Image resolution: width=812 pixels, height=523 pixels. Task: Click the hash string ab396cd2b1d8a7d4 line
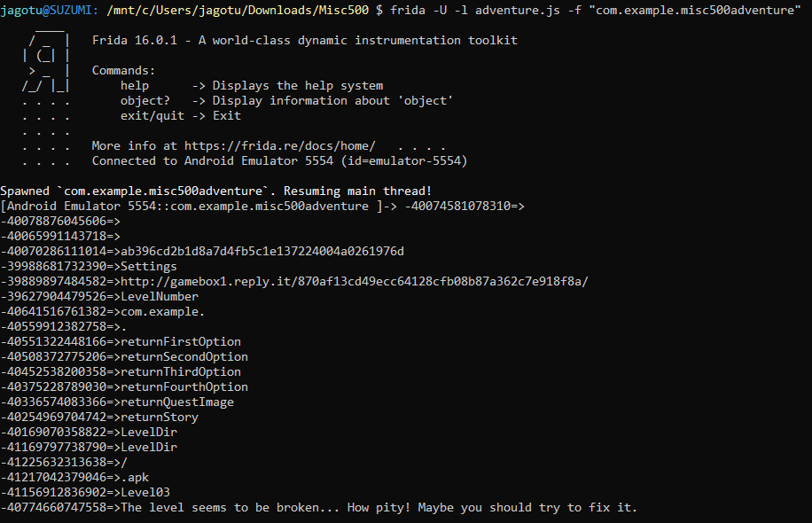262,251
